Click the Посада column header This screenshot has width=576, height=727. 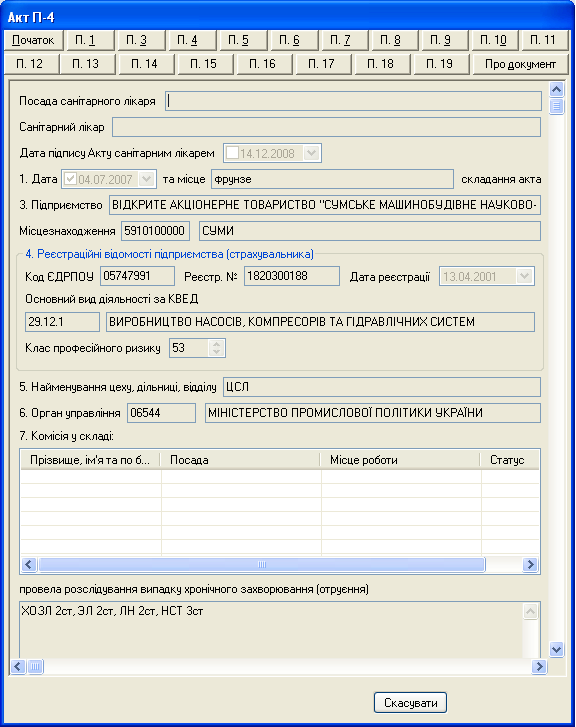[240, 460]
